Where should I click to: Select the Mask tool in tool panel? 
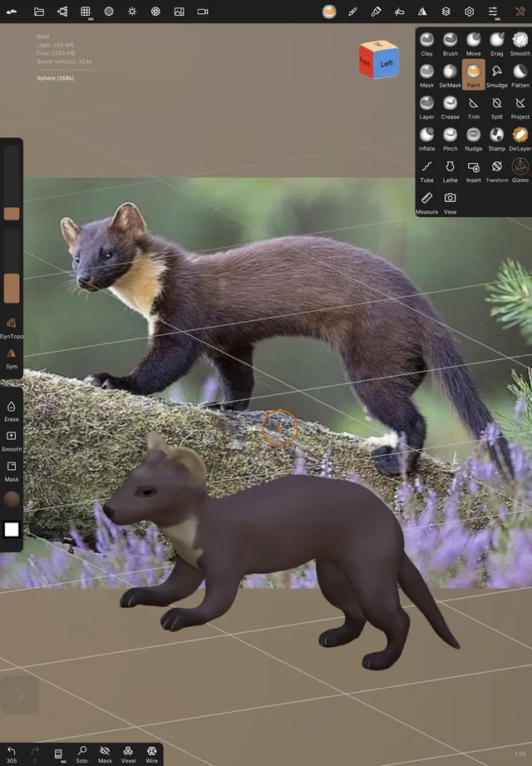point(426,75)
